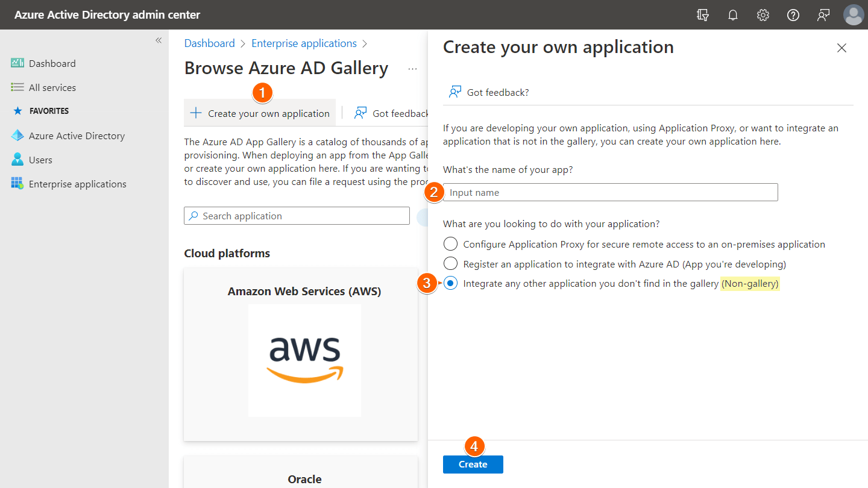Click the Dashboard breadcrumb link

point(209,43)
